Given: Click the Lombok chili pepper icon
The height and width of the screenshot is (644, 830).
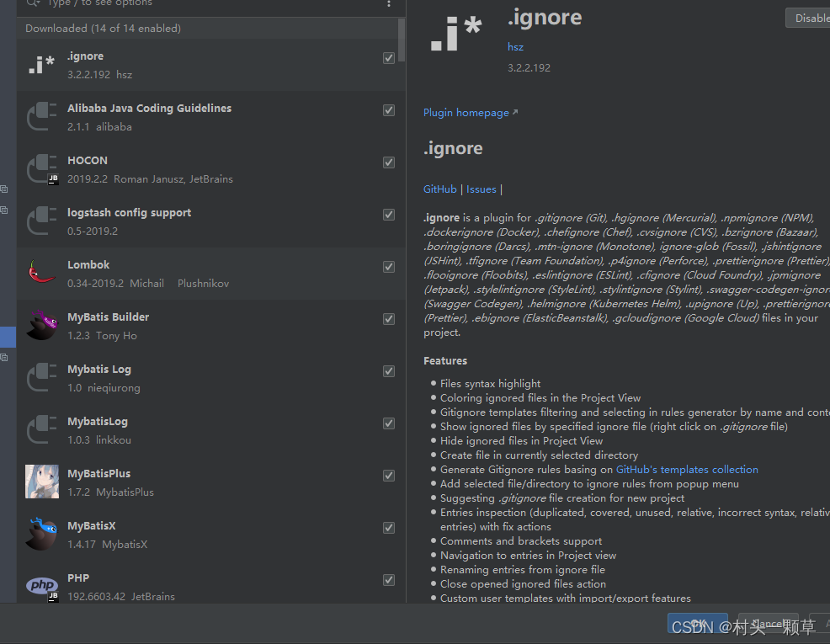Looking at the screenshot, I should click(41, 272).
